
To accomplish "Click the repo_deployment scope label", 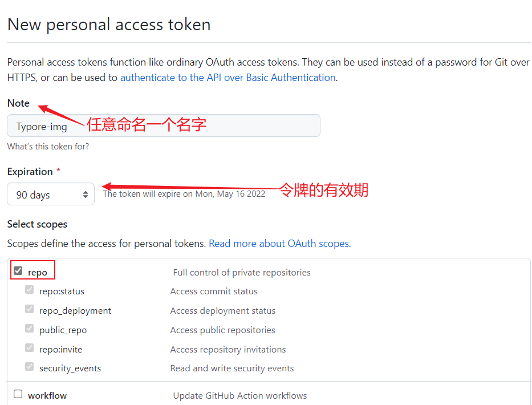I will (75, 311).
